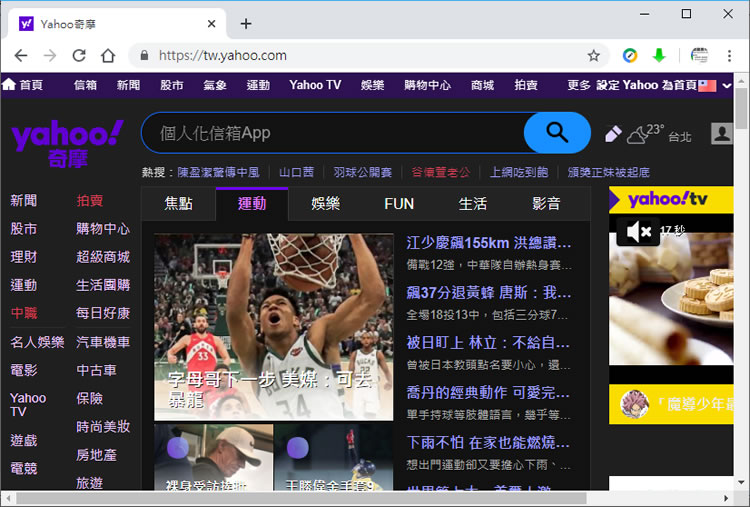Click trending search 山口茜
750x507 pixels.
pyautogui.click(x=297, y=172)
